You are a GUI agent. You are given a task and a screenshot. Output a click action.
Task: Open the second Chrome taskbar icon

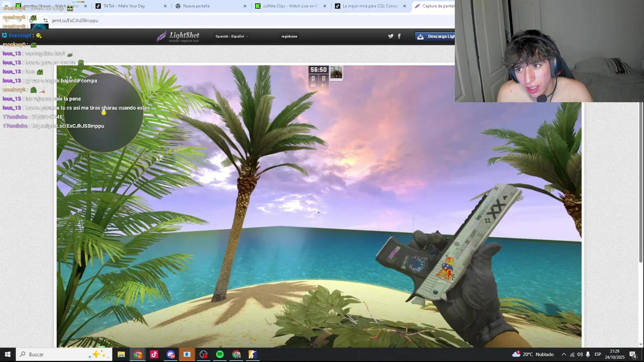[x=236, y=354]
